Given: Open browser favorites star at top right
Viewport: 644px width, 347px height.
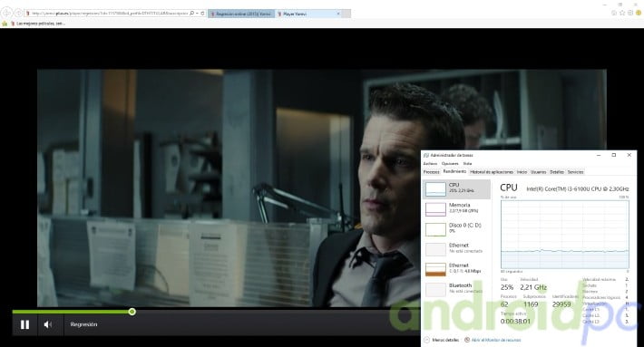Looking at the screenshot, I should coord(622,13).
